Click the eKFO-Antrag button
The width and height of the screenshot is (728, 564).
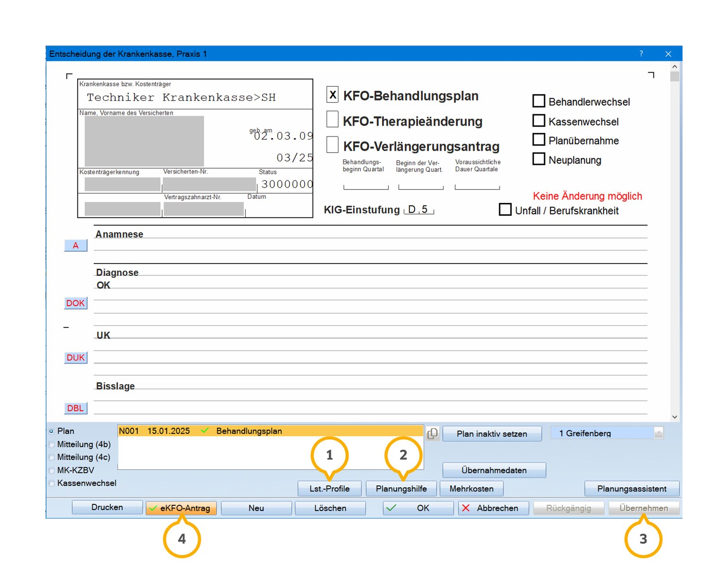181,508
